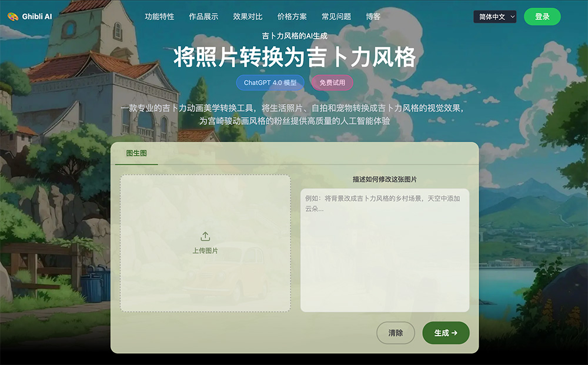This screenshot has height=365, width=588.
Task: Click the 生成 generate button
Action: click(446, 333)
